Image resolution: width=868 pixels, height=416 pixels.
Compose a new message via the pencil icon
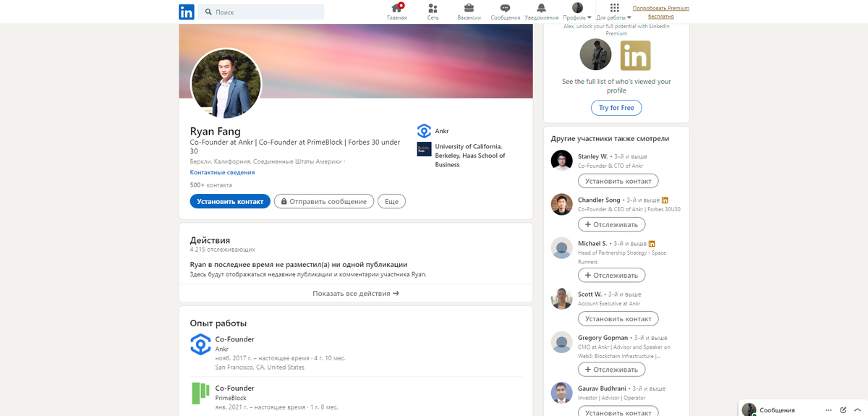pos(843,409)
